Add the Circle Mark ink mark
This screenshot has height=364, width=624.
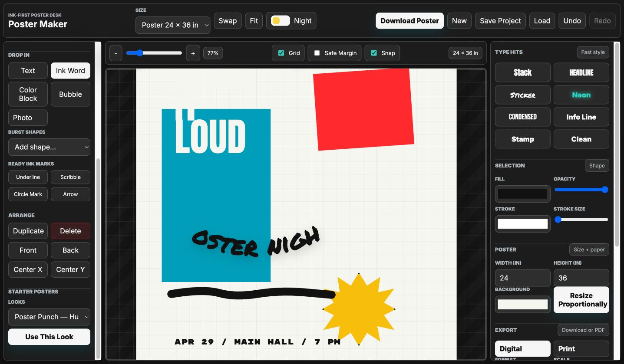click(x=28, y=194)
